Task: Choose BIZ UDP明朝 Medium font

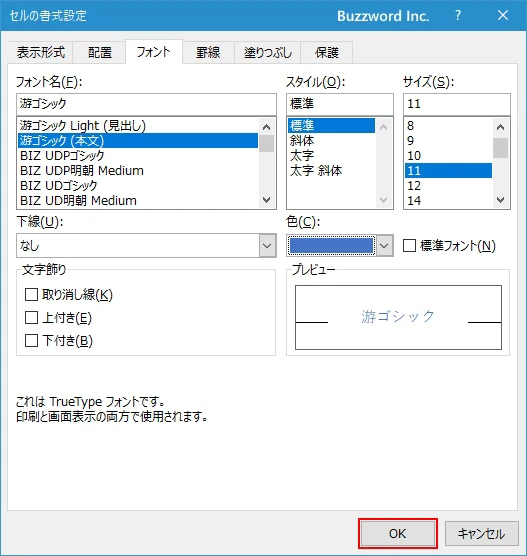Action: (138, 171)
